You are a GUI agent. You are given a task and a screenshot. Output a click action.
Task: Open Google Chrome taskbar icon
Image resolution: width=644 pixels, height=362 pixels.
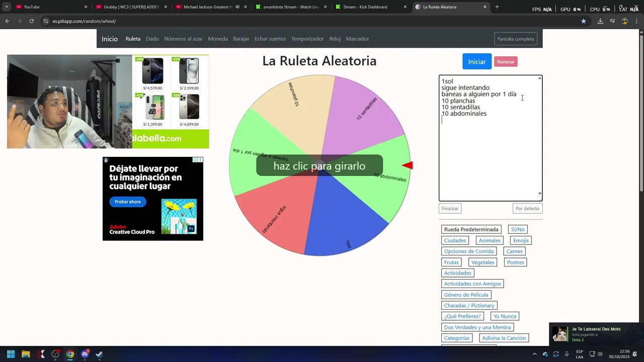(x=70, y=354)
